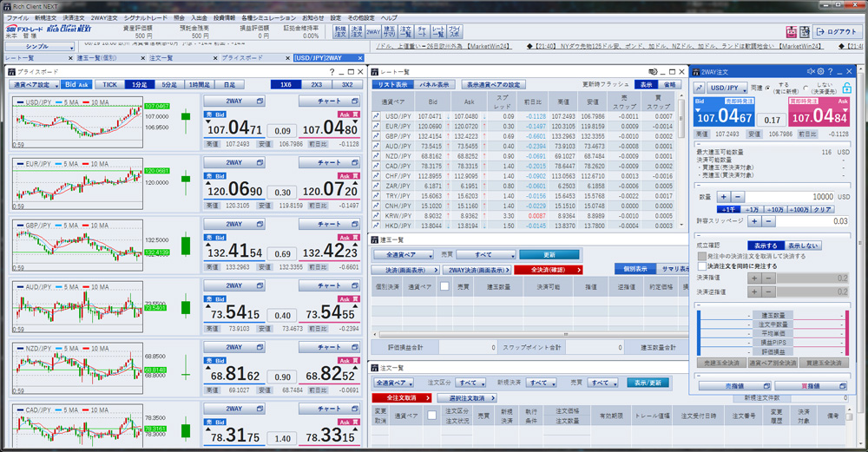The height and width of the screenshot is (452, 868).
Task: Toggle the padlock icon in 2WAY注文
Action: (846, 88)
